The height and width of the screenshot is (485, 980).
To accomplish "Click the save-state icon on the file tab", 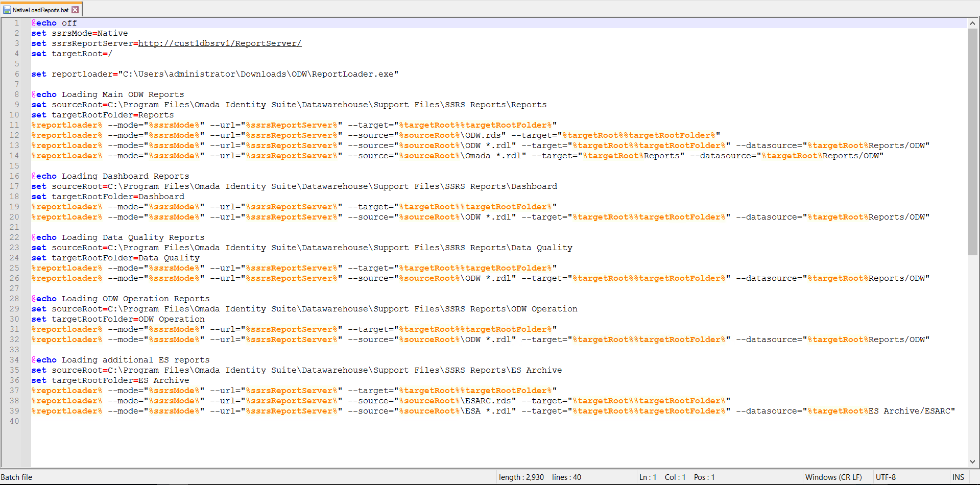I will (x=7, y=10).
